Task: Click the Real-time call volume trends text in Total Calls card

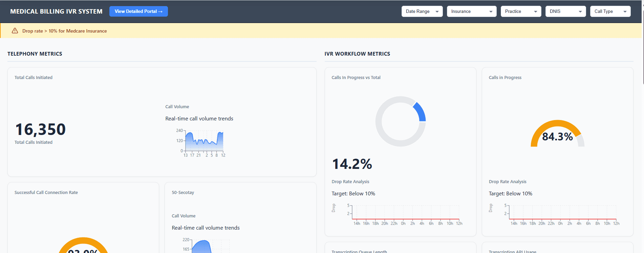Action: tap(199, 118)
